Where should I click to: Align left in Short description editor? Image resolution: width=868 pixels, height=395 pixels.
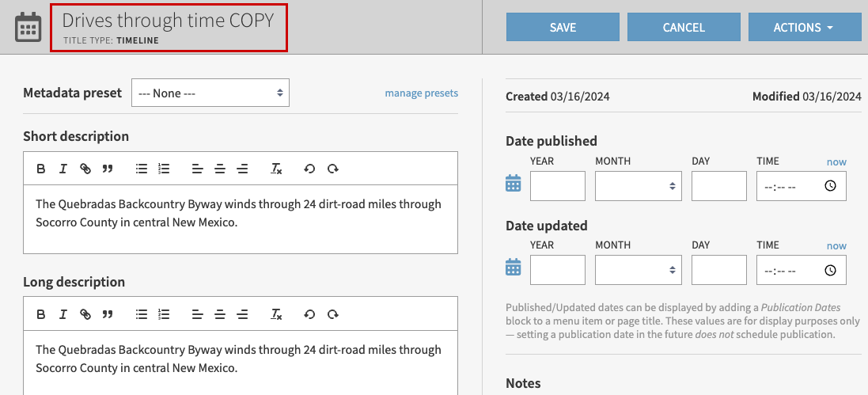tap(198, 169)
